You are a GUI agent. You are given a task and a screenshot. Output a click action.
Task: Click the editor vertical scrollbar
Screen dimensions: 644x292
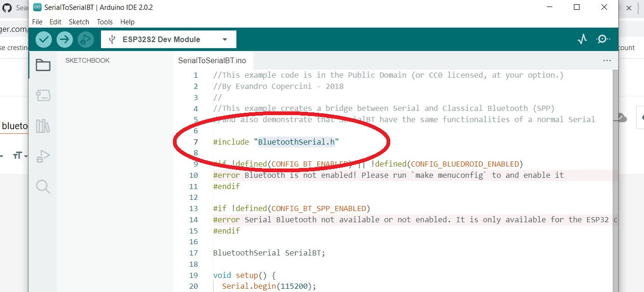pyautogui.click(x=615, y=181)
